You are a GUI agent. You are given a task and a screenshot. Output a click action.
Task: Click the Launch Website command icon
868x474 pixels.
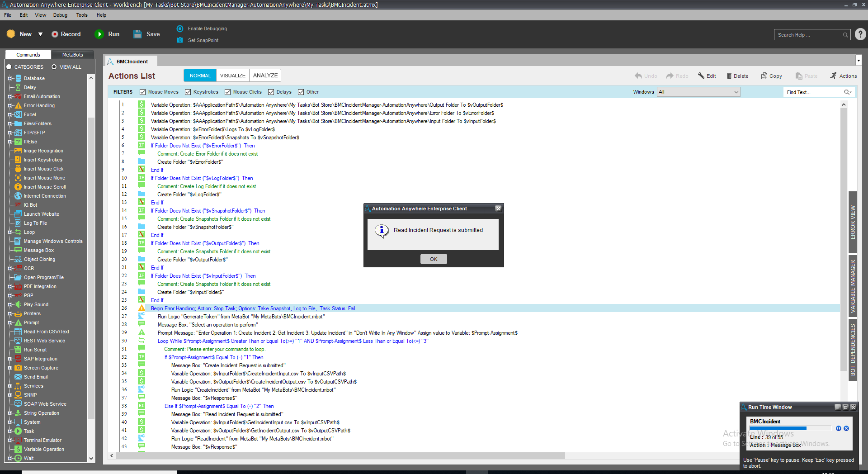pyautogui.click(x=18, y=214)
